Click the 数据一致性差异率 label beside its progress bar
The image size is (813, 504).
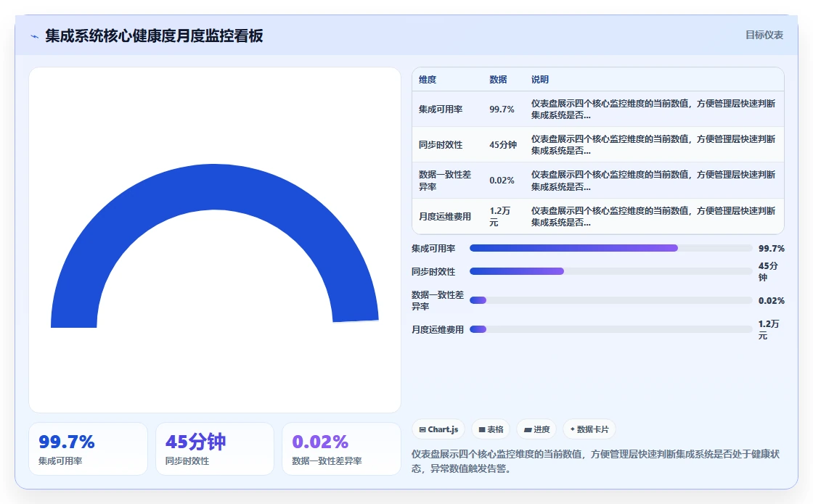tap(438, 300)
